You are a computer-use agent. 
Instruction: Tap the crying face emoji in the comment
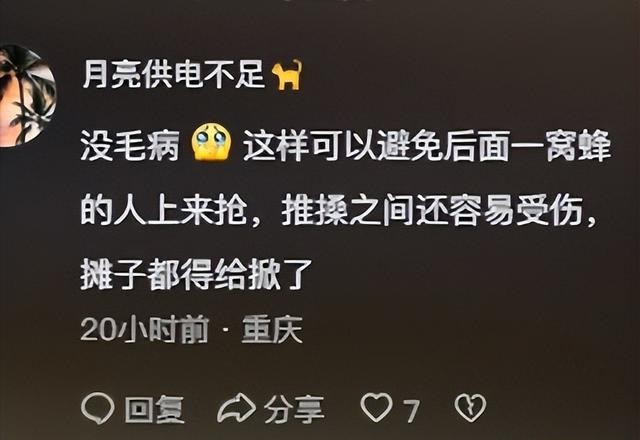click(x=211, y=142)
